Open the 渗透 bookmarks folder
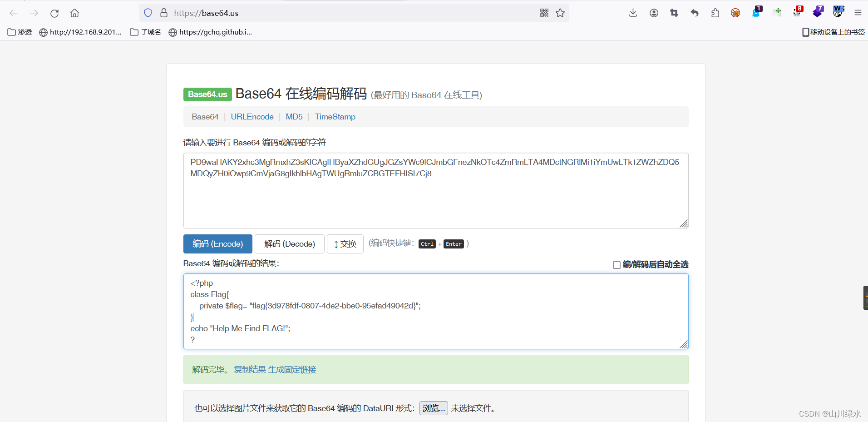The image size is (868, 422). coord(20,32)
